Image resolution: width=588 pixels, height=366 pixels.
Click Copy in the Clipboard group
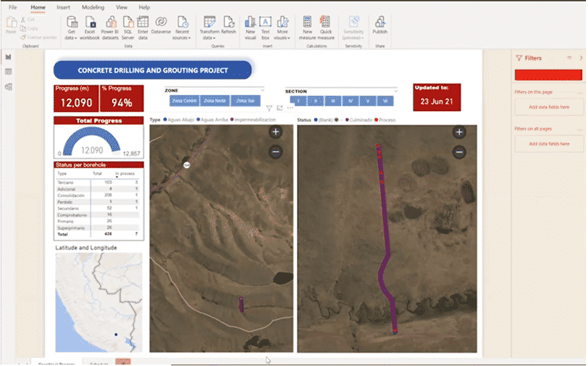(x=29, y=29)
